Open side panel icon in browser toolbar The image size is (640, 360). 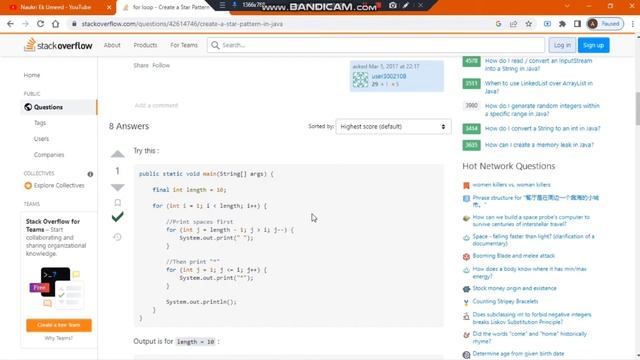[577, 24]
